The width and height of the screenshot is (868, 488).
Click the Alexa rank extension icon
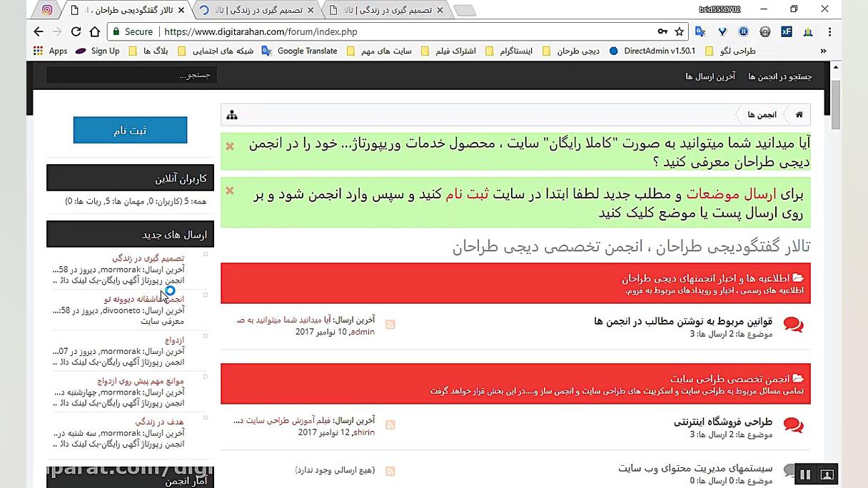744,31
